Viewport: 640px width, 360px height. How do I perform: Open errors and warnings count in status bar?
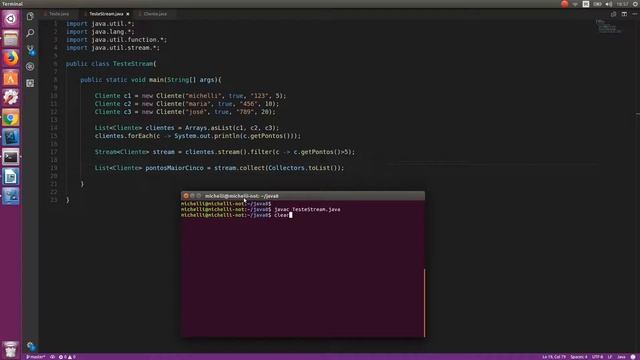pos(67,357)
